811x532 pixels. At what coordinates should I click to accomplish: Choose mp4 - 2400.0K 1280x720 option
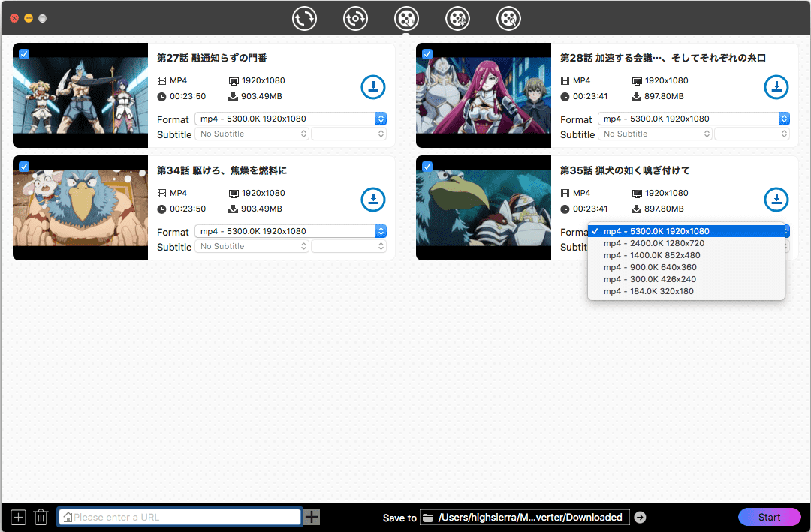[x=686, y=243]
